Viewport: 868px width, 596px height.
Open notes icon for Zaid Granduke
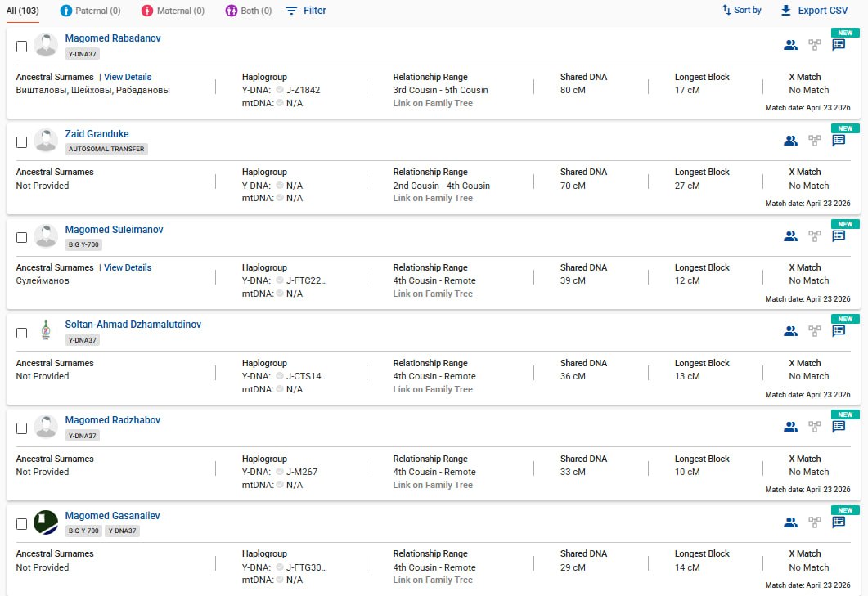pyautogui.click(x=839, y=141)
